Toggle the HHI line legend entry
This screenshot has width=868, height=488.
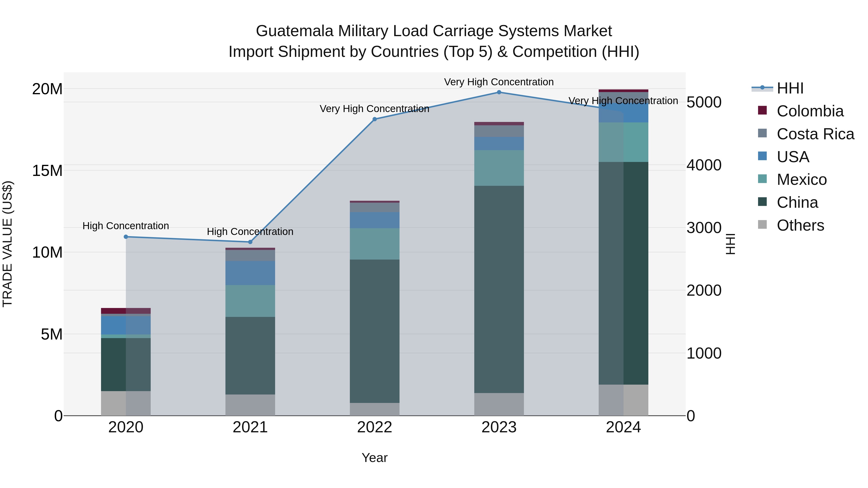tap(778, 88)
